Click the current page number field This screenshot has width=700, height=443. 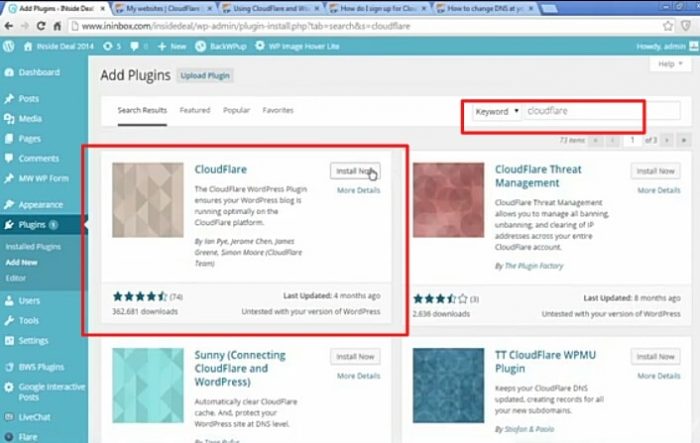632,140
